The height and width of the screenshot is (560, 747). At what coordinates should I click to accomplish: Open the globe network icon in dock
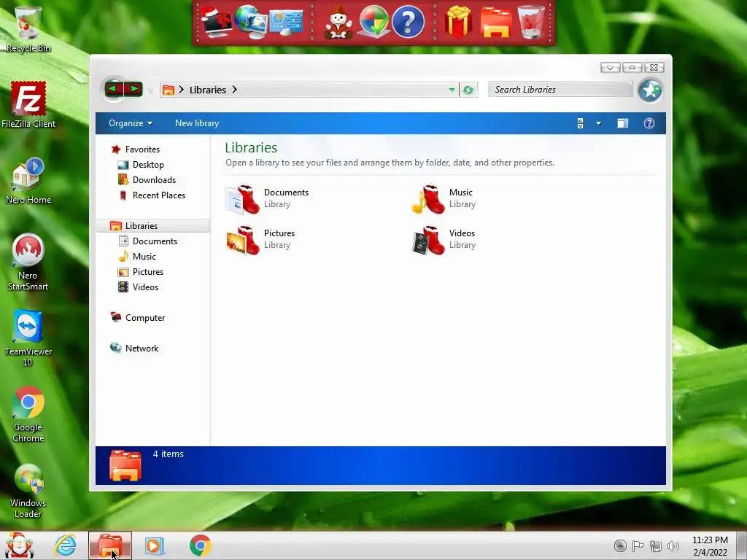(251, 21)
